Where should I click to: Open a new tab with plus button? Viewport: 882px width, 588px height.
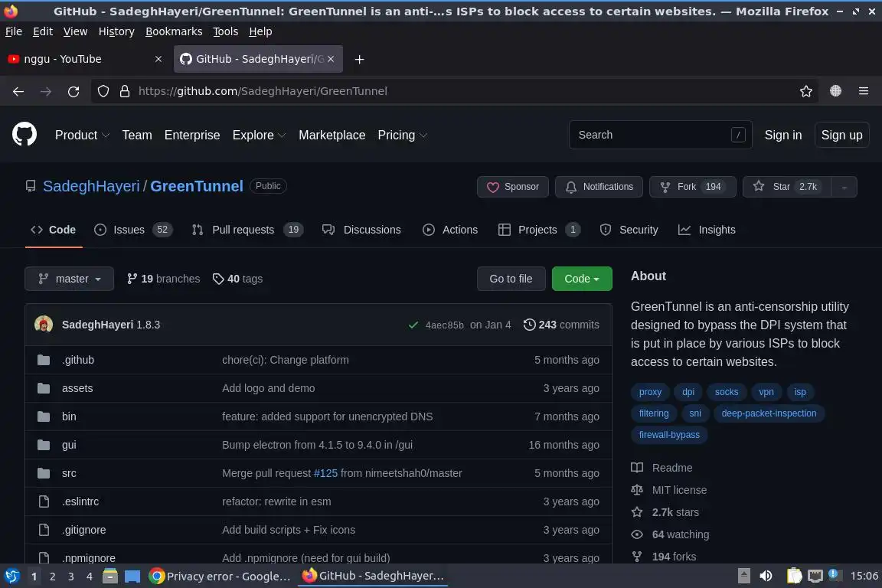coord(359,59)
